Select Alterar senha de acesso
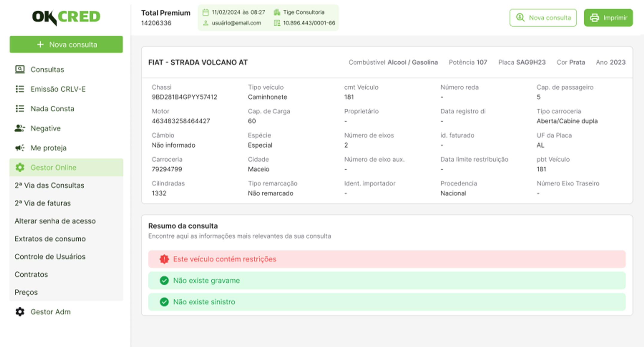Image resolution: width=644 pixels, height=347 pixels. (55, 221)
